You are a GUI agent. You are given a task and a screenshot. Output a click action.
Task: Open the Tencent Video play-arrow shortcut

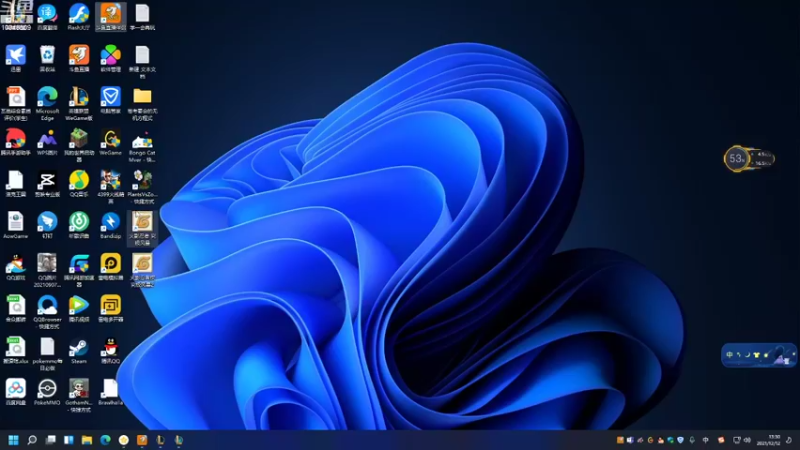(79, 309)
